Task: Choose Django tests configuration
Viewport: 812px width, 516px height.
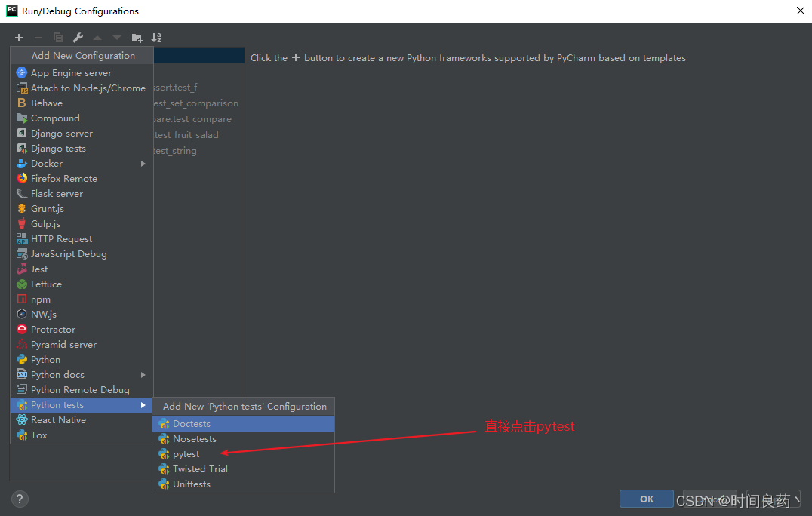Action: click(82, 149)
